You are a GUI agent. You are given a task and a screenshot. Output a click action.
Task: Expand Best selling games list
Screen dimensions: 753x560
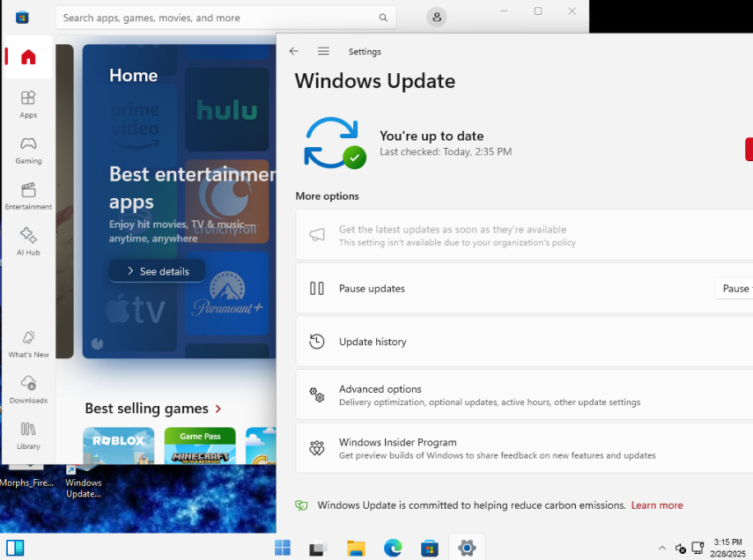click(x=153, y=409)
